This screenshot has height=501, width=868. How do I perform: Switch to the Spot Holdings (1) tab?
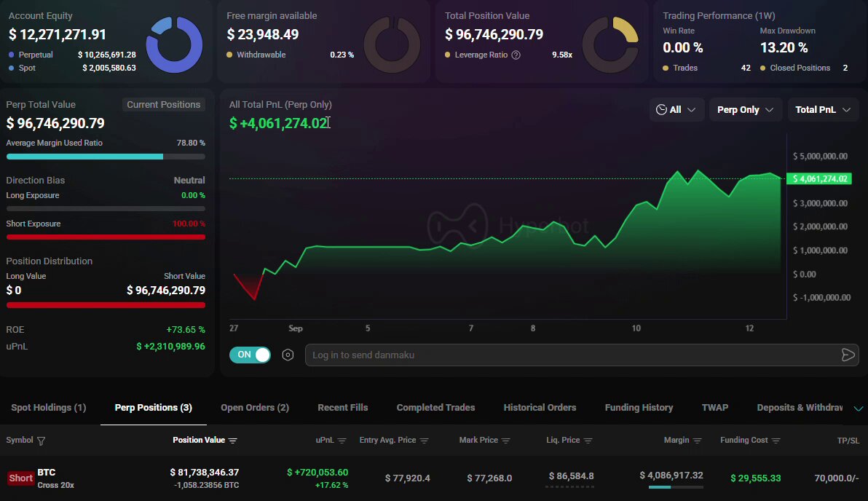49,408
